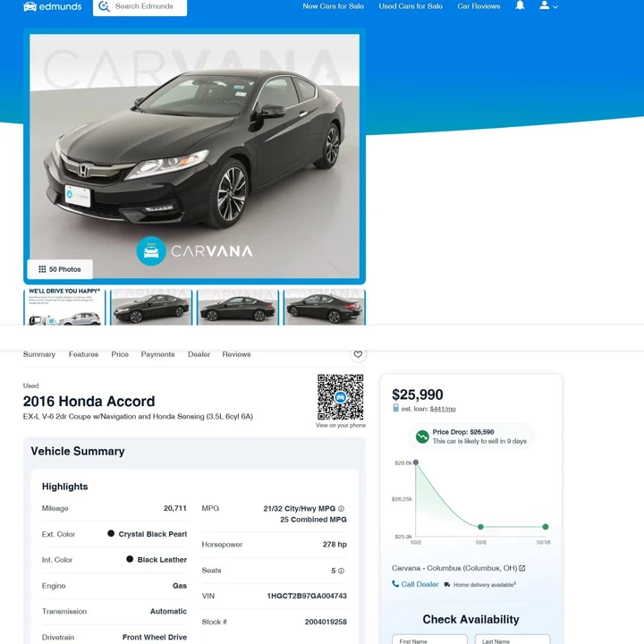
Task: Open New Cars for Sale menu
Action: pos(333,6)
